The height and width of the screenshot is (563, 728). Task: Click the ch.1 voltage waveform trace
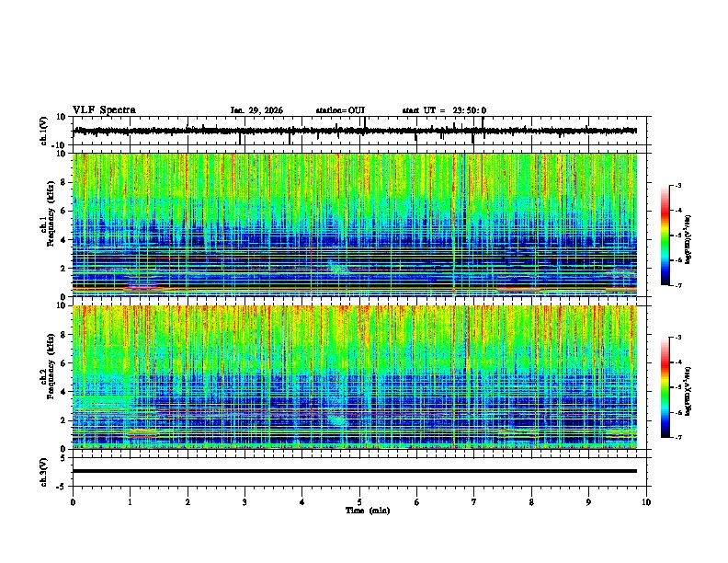coord(355,131)
